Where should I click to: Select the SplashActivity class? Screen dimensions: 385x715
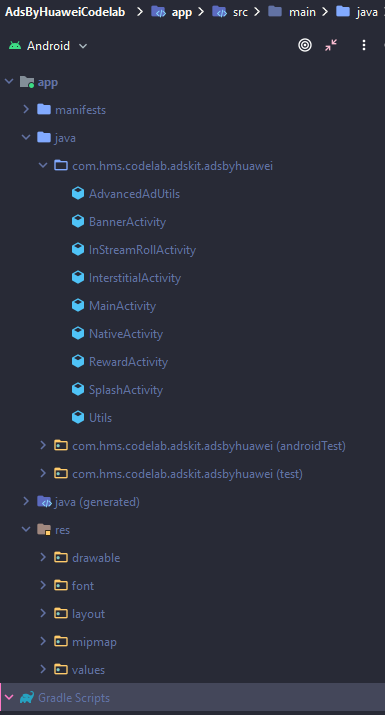tap(125, 390)
